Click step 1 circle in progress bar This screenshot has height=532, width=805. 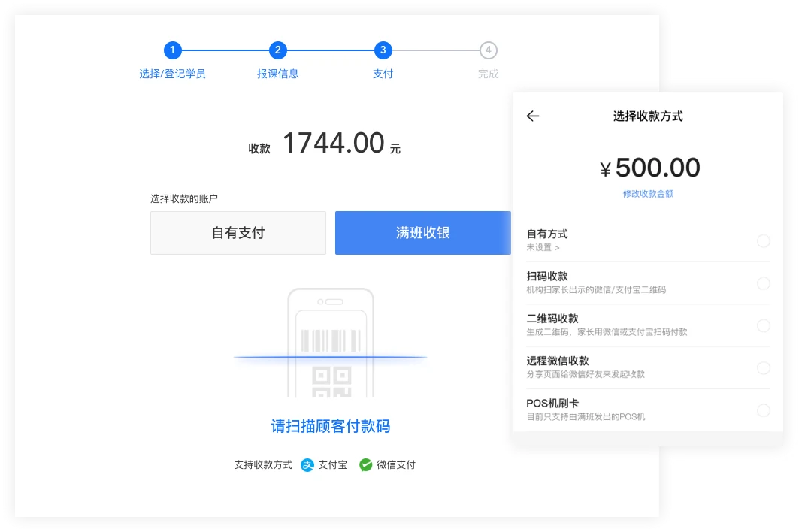pyautogui.click(x=173, y=50)
